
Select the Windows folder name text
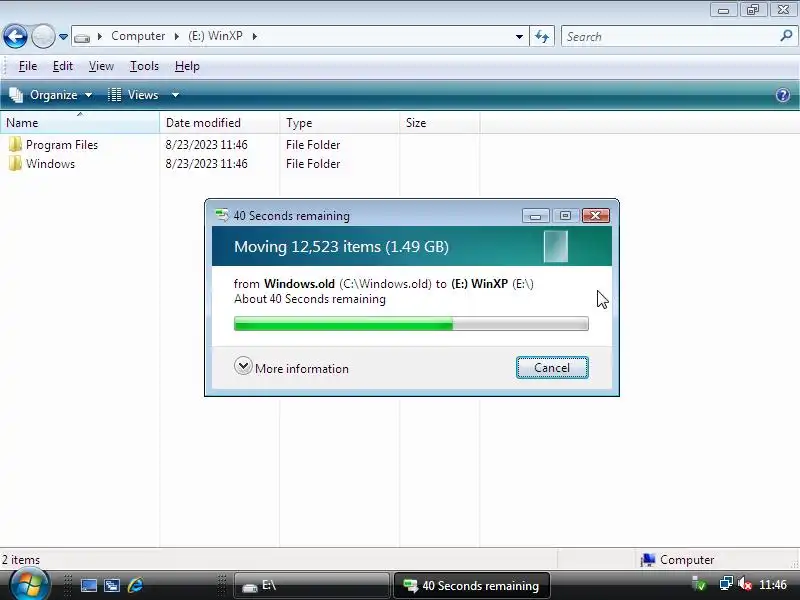click(51, 164)
